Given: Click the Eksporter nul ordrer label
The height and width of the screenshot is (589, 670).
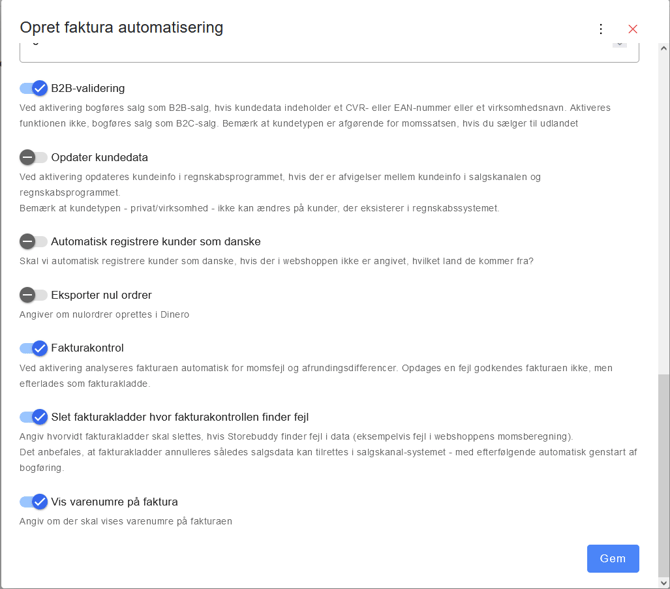Looking at the screenshot, I should (x=101, y=295).
